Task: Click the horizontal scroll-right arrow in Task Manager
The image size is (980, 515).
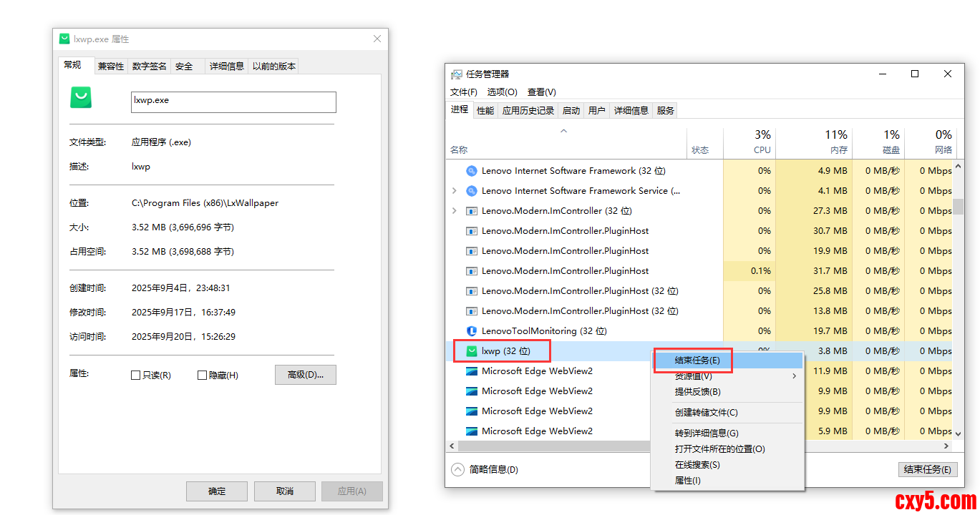Action: [x=947, y=446]
